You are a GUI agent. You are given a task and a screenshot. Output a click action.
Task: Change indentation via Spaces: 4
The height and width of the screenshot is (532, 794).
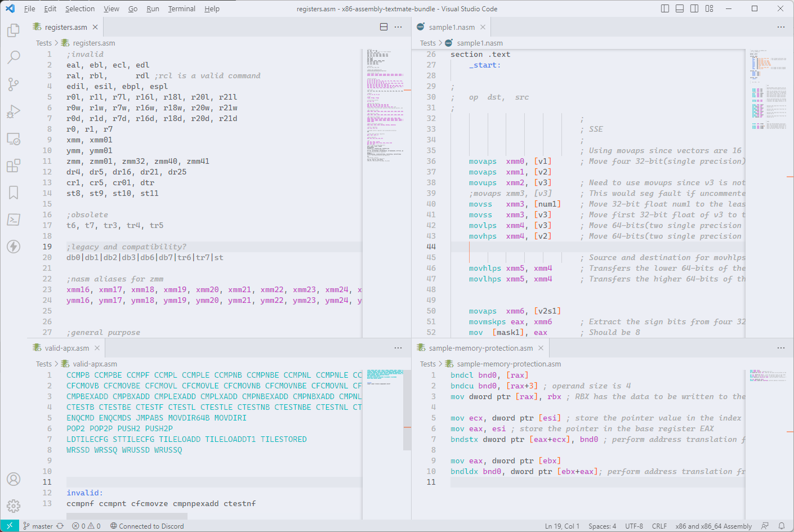click(x=603, y=526)
